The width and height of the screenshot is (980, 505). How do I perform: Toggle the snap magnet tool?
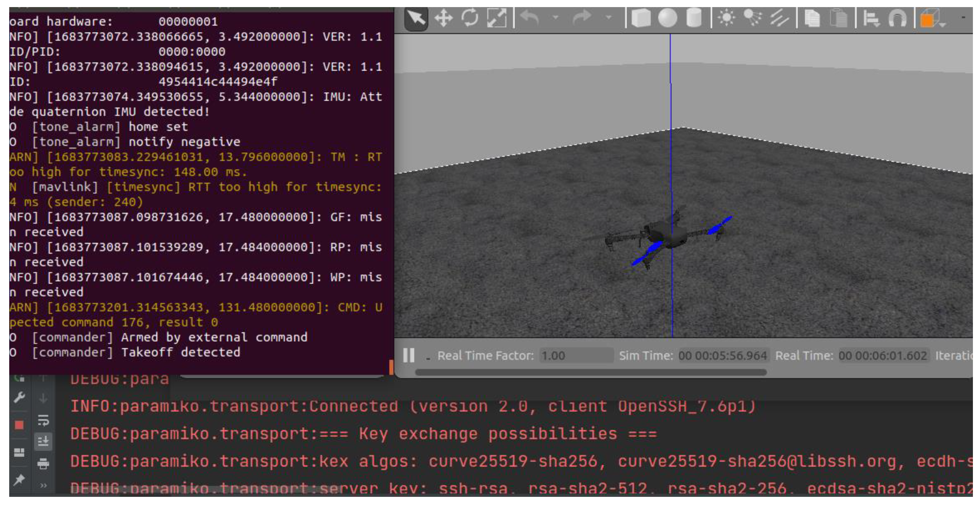pos(898,18)
